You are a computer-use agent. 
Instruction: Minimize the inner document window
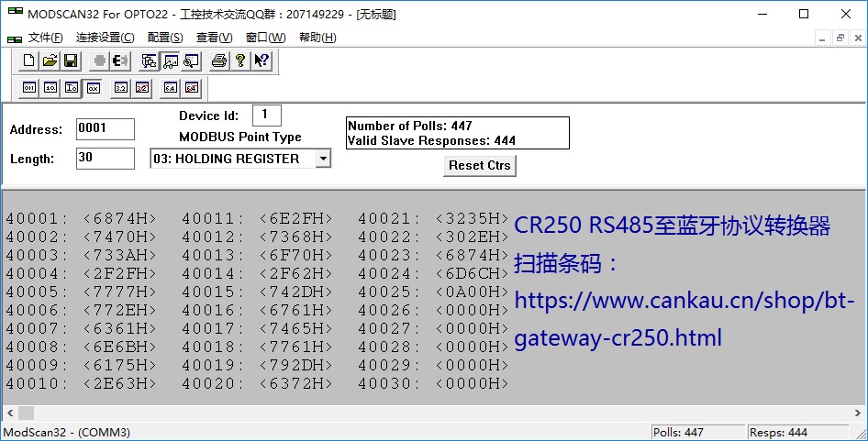pos(822,39)
